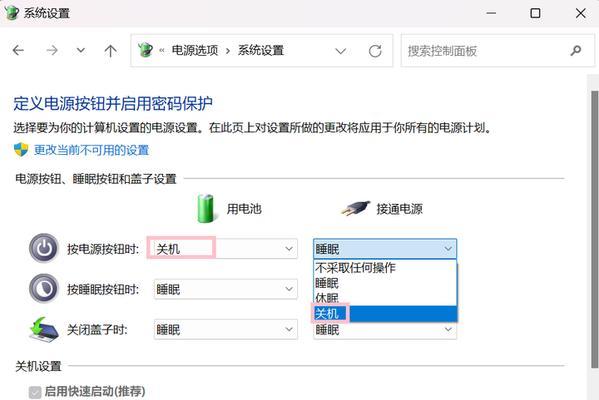Click the search magnifier icon
This screenshot has height=400, width=599.
(576, 50)
